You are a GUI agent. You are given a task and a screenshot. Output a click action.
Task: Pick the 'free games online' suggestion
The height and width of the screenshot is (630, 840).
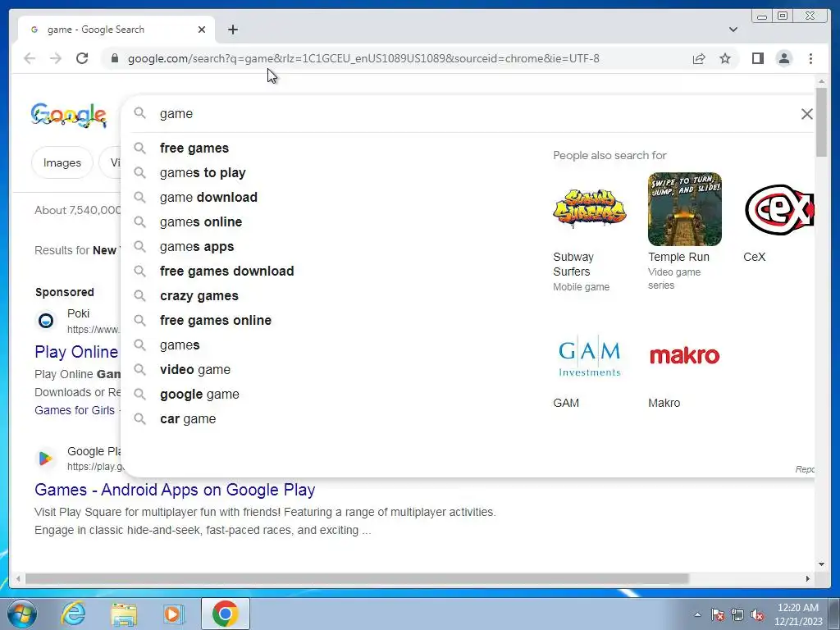(216, 321)
